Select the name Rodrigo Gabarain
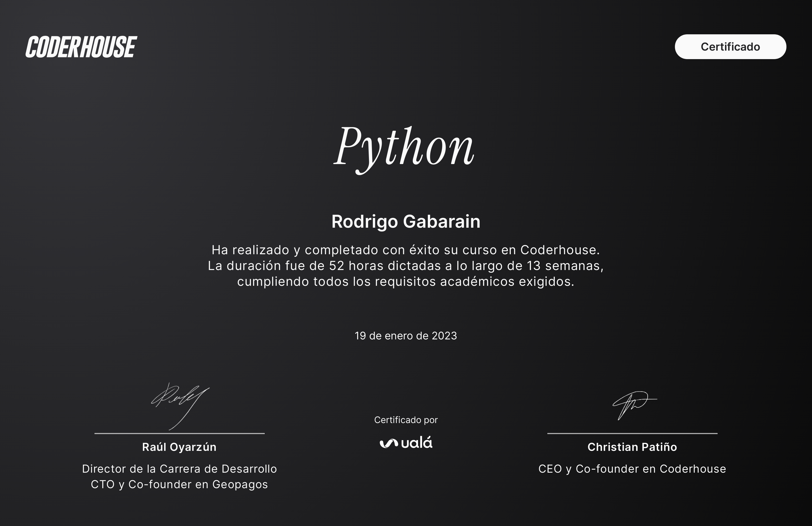This screenshot has width=812, height=526. click(406, 222)
